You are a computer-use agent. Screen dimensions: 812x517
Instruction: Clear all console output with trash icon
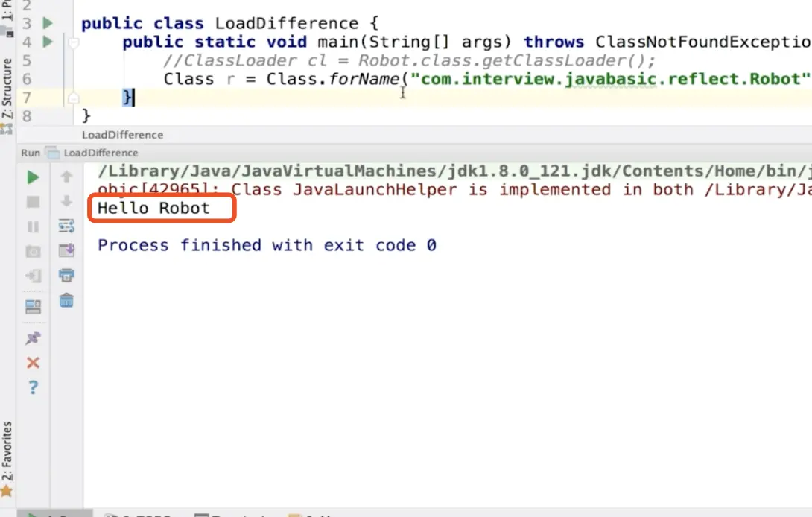66,300
